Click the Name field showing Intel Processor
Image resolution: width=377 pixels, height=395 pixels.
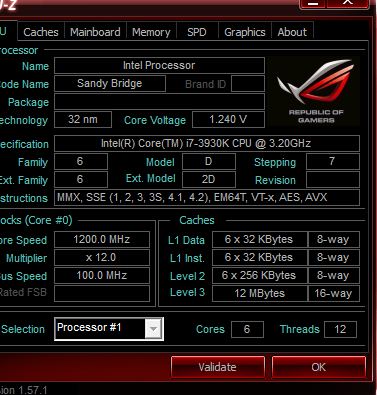[x=159, y=65]
